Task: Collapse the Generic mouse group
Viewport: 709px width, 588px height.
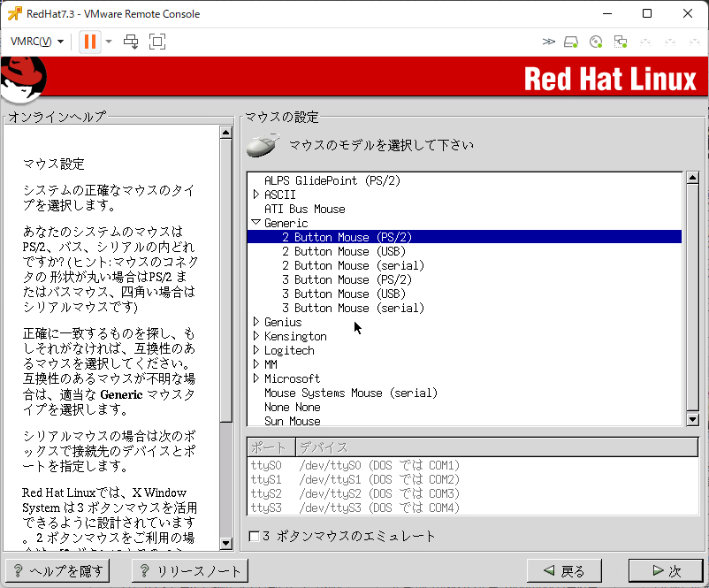Action: pos(255,223)
